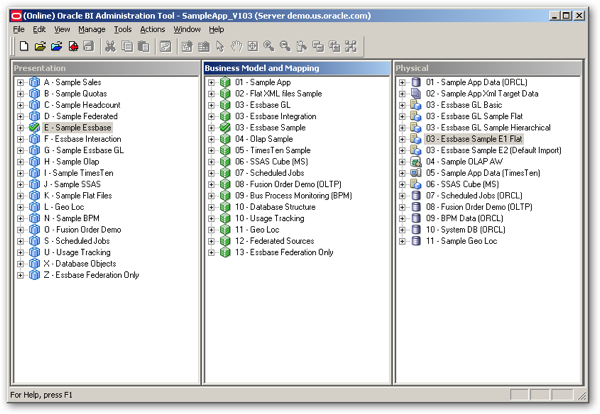Screen dimensions: 600x414
Task: Click the yellow Open folder toolbar icon
Action: [40, 46]
